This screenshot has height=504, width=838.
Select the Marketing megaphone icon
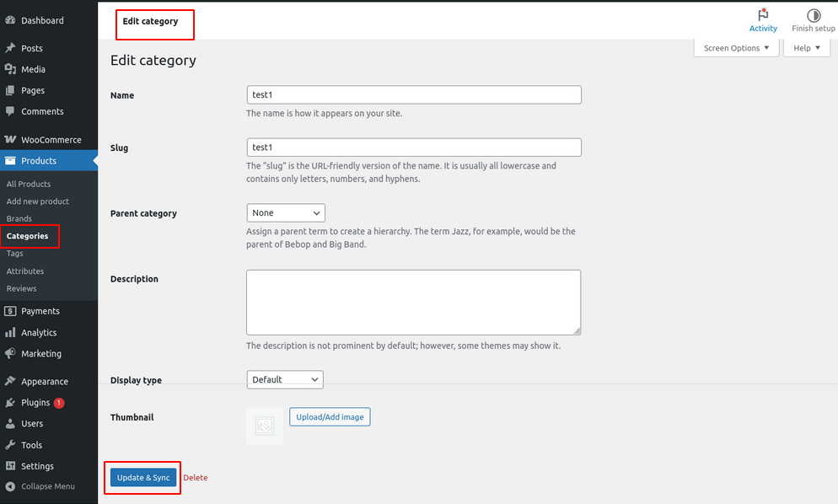pyautogui.click(x=10, y=354)
